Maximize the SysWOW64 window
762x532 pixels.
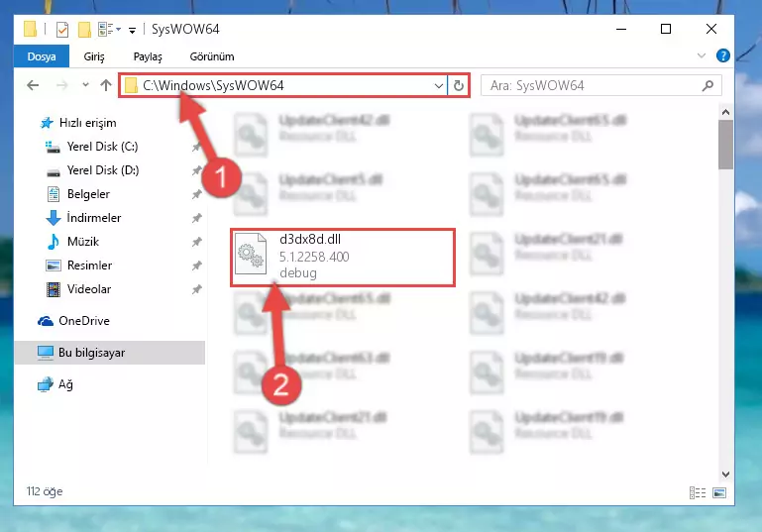pos(666,29)
